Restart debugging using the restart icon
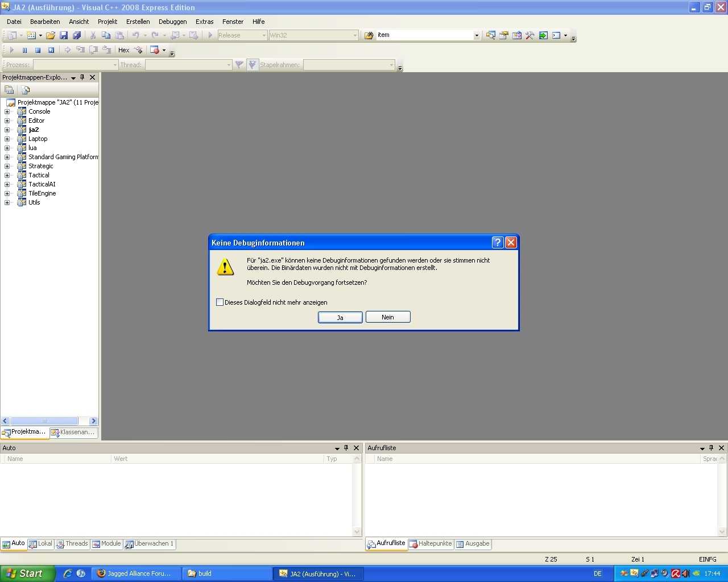Screen dimensions: 728x582 [51, 50]
